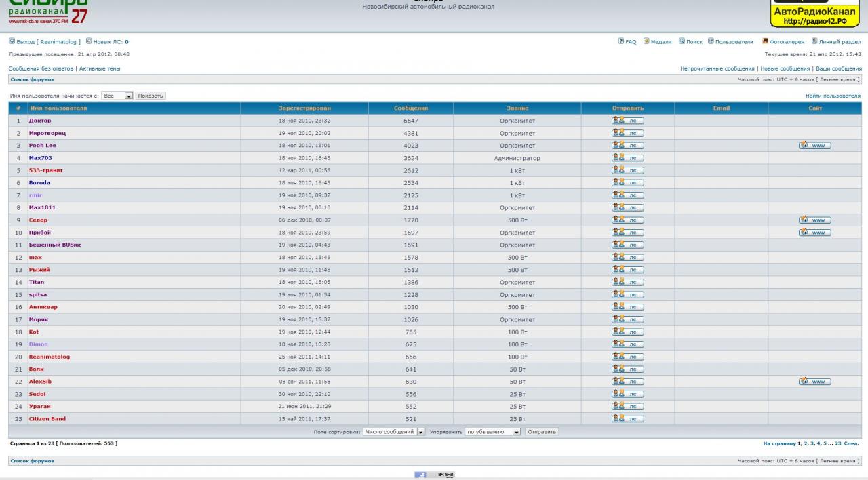The width and height of the screenshot is (868, 480).
Task: Go to Личный раздел (personal section)
Action: point(840,42)
